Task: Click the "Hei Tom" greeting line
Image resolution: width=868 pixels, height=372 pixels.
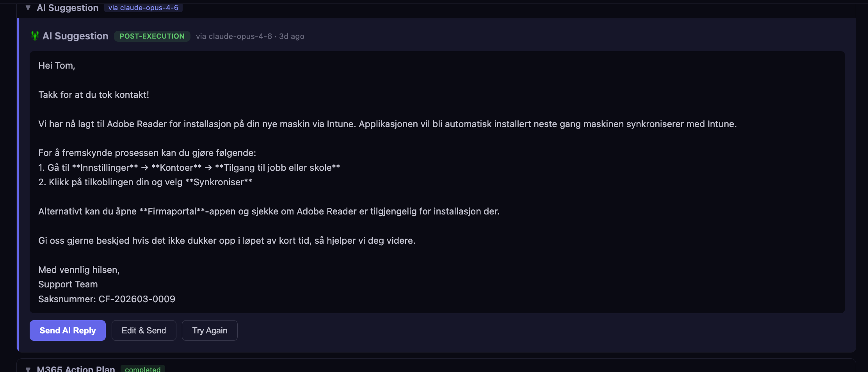Action: pos(57,65)
